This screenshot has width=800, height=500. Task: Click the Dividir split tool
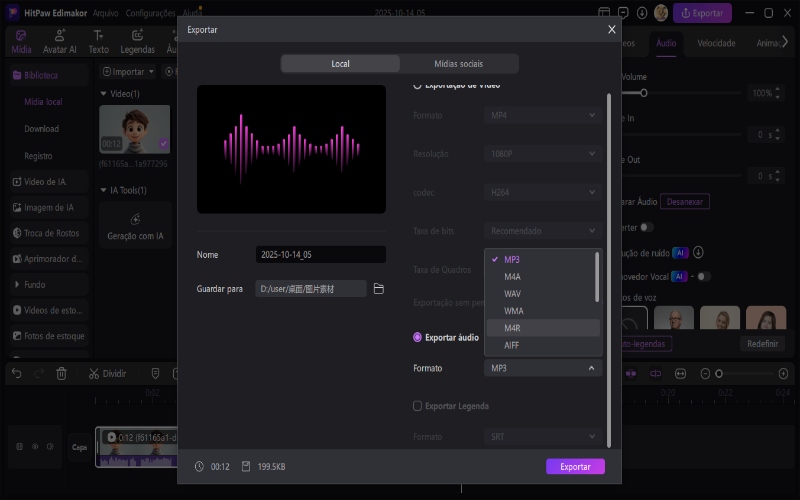tap(107, 373)
